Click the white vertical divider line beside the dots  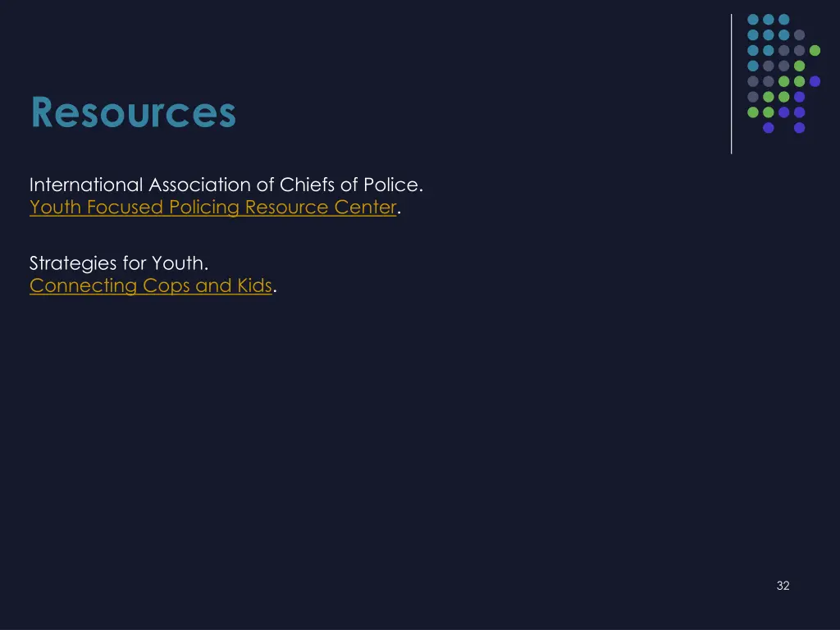[x=731, y=82]
